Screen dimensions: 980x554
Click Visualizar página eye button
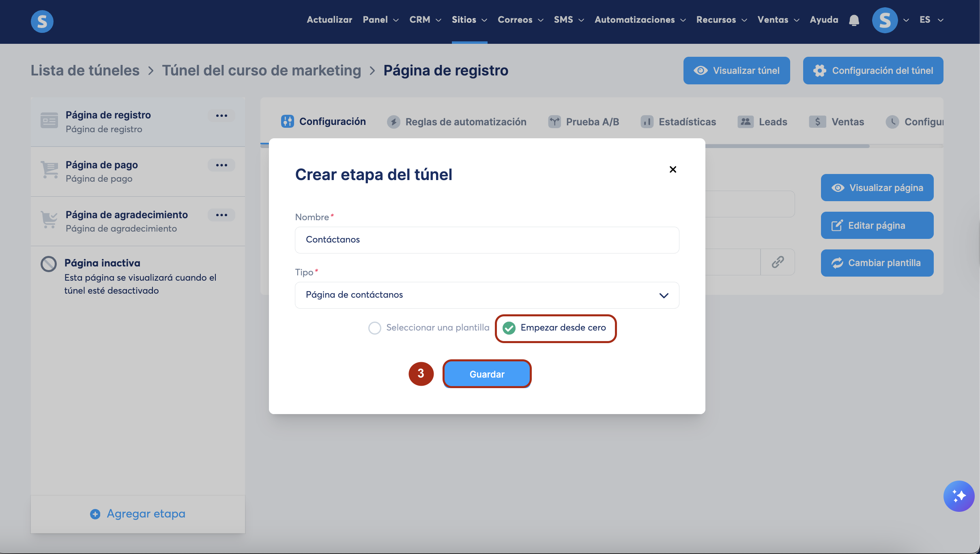tap(877, 188)
